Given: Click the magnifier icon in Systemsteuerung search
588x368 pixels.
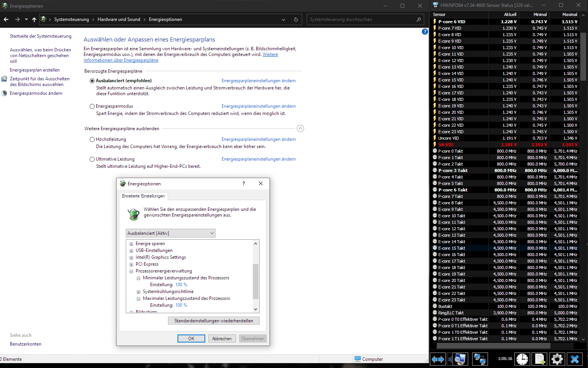Looking at the screenshot, I should (x=419, y=19).
